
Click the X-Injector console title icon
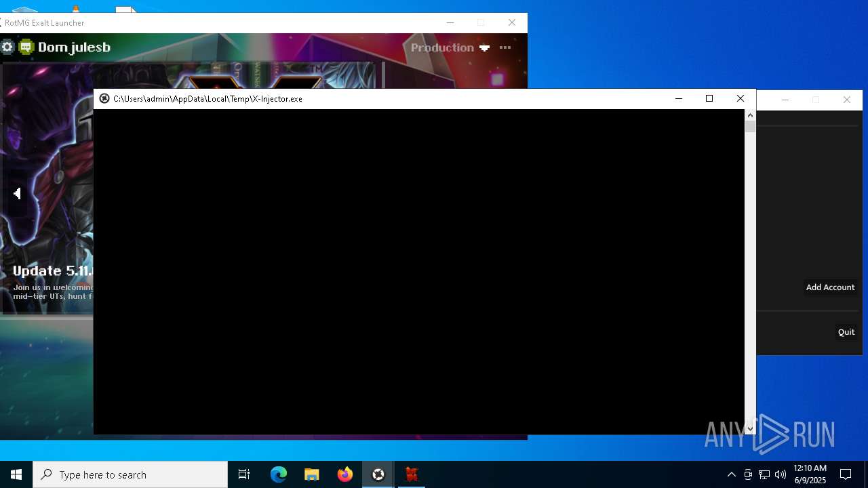pos(104,98)
